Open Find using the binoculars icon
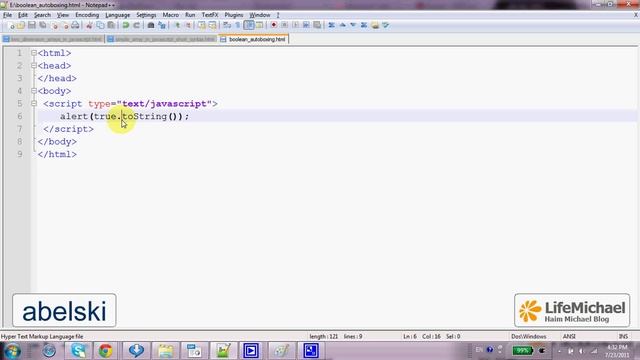 [x=151, y=25]
